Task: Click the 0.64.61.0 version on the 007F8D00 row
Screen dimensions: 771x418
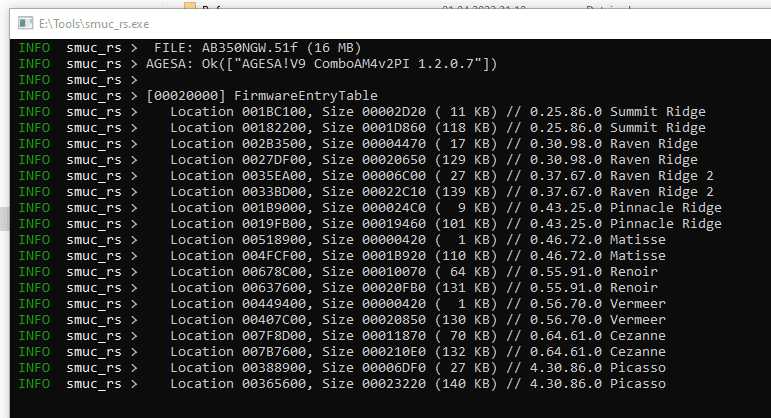Action: click(565, 335)
